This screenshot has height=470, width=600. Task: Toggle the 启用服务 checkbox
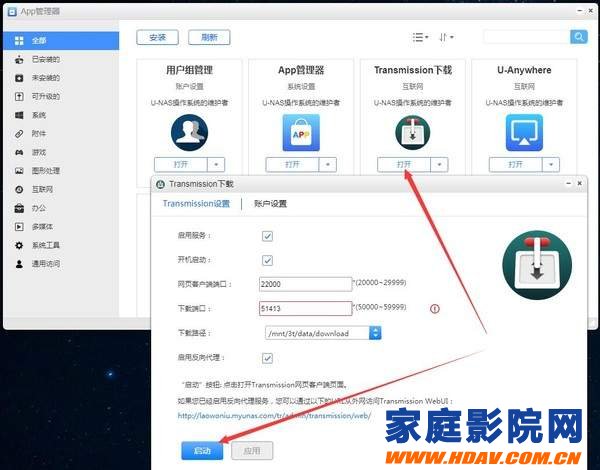(x=267, y=236)
